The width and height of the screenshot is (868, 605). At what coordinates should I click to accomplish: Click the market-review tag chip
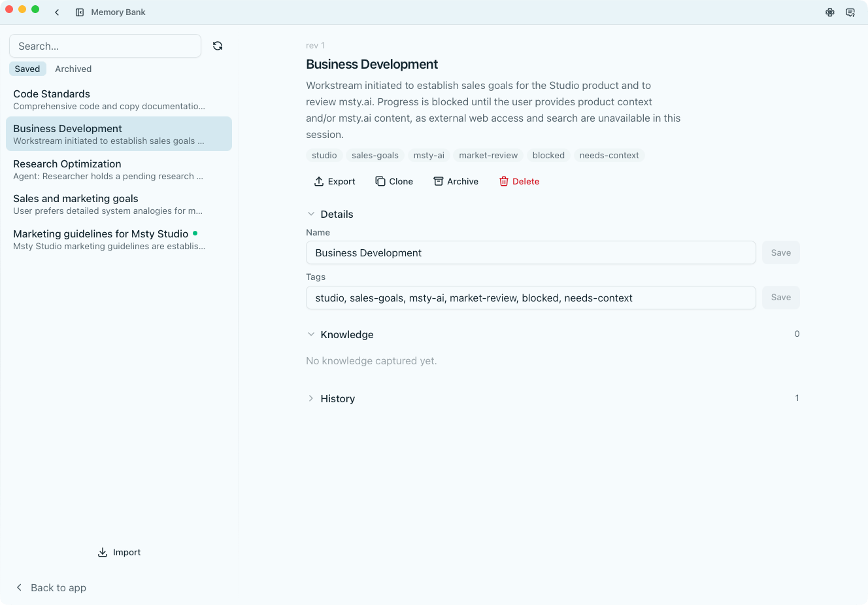[488, 155]
